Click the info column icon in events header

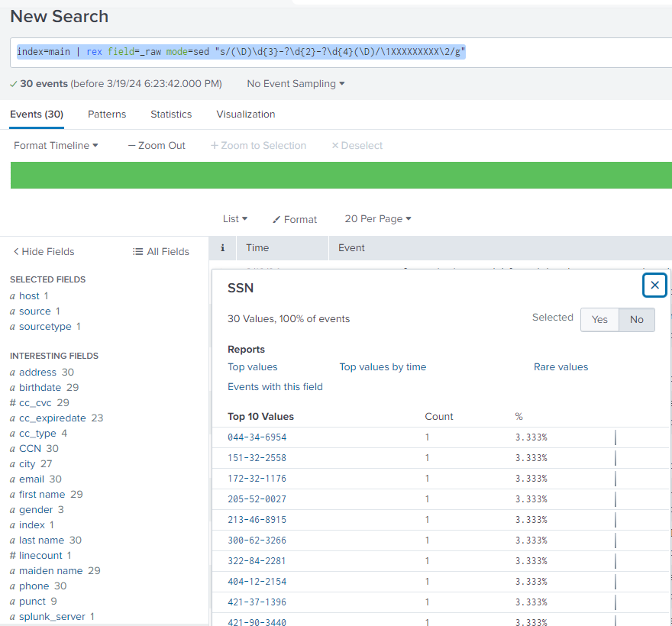coord(222,248)
